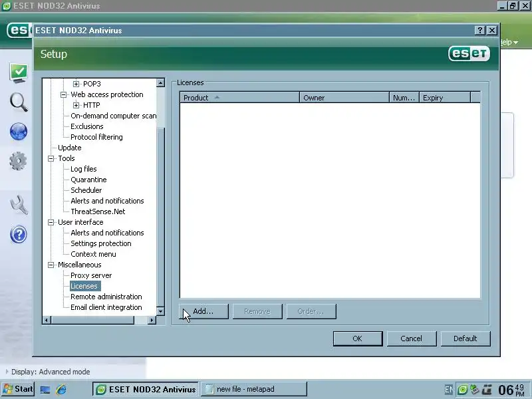Select Log files under Tools

[x=84, y=169]
